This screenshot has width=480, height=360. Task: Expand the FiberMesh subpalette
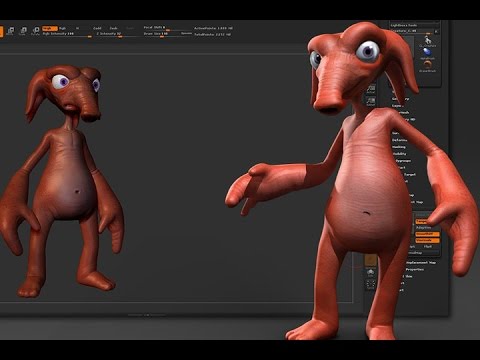click(403, 112)
